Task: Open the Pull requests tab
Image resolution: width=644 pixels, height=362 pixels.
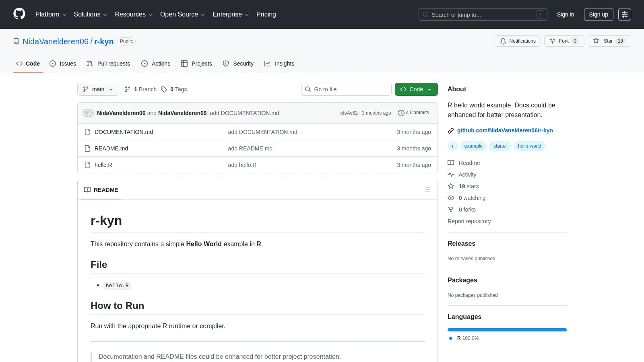Action: tap(108, 64)
